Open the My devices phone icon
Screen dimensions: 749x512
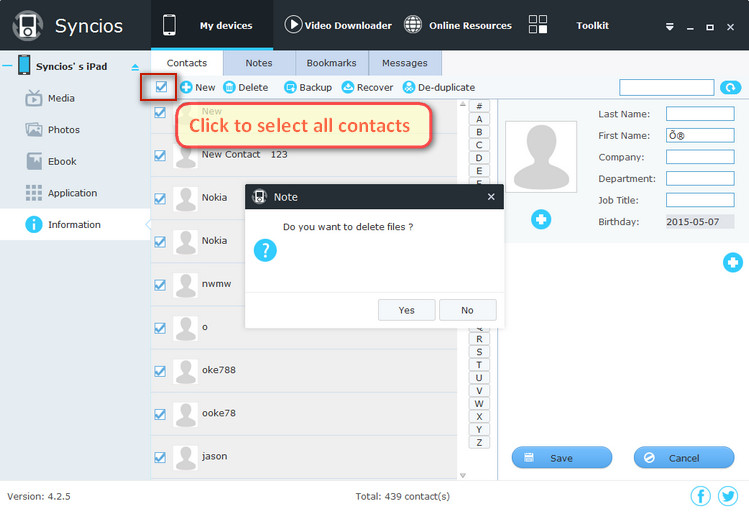pos(169,25)
